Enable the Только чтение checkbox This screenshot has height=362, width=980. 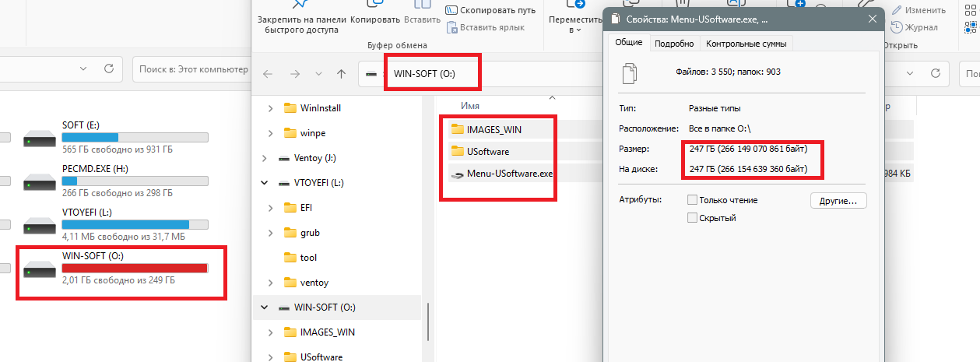coord(692,200)
